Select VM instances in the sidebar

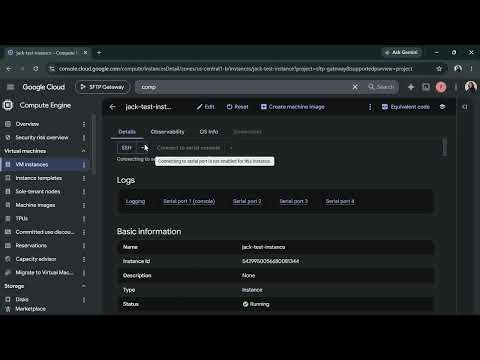(44, 165)
